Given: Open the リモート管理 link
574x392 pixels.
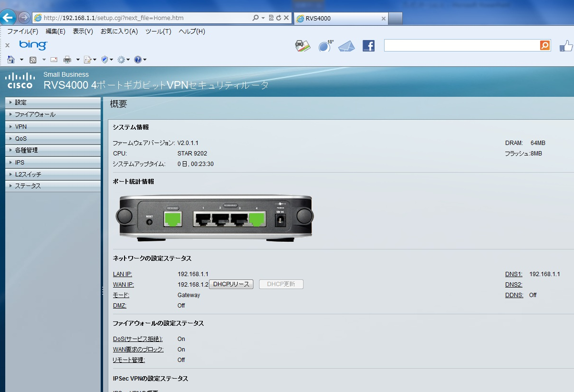Looking at the screenshot, I should [129, 360].
